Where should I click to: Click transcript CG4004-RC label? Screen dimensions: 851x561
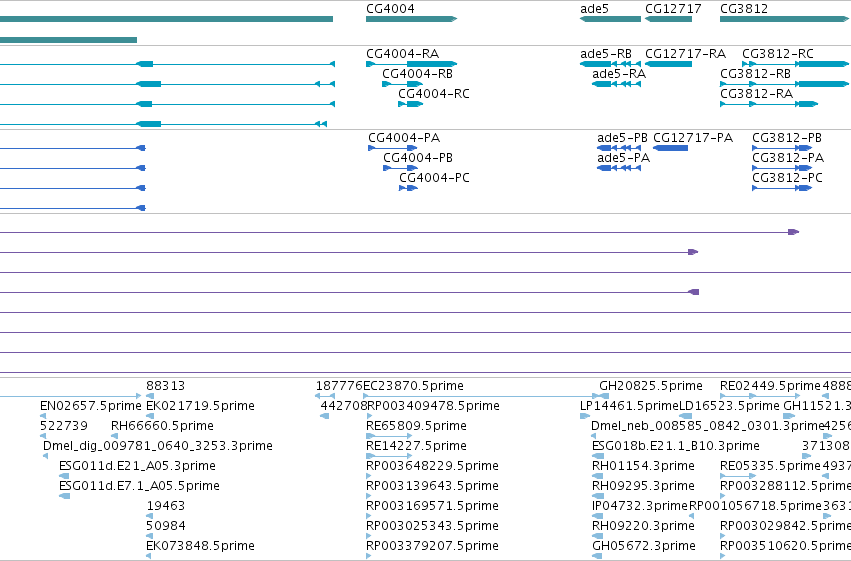434,94
